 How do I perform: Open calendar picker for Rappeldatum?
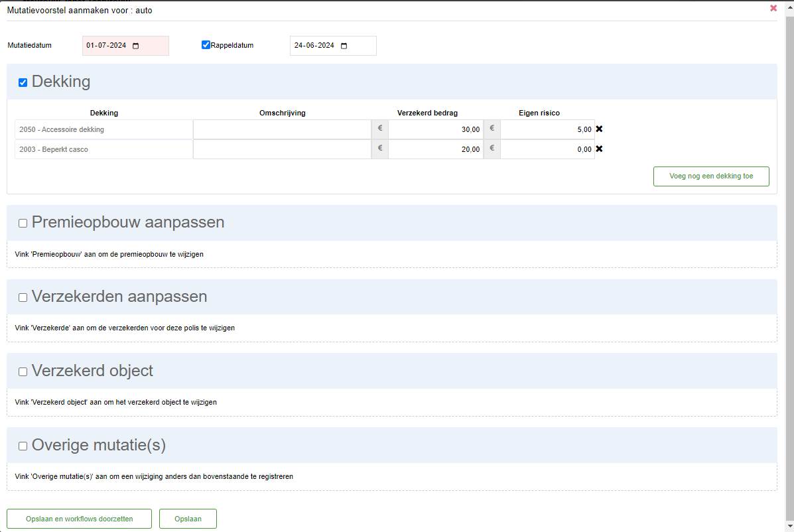coord(344,46)
